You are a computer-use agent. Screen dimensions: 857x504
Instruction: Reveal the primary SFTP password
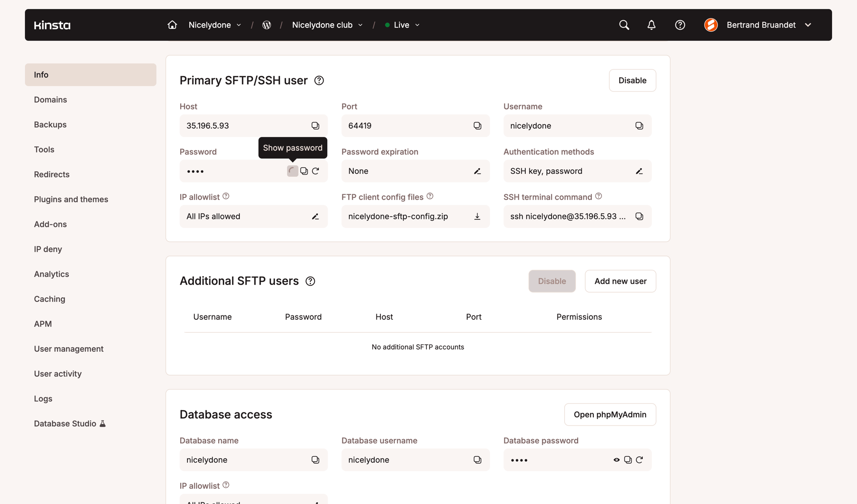tap(292, 171)
